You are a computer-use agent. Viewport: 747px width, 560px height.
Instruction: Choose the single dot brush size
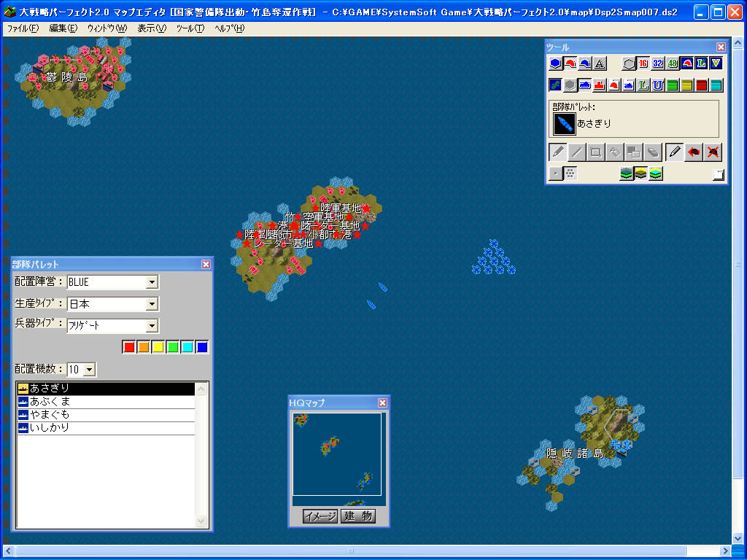click(555, 174)
